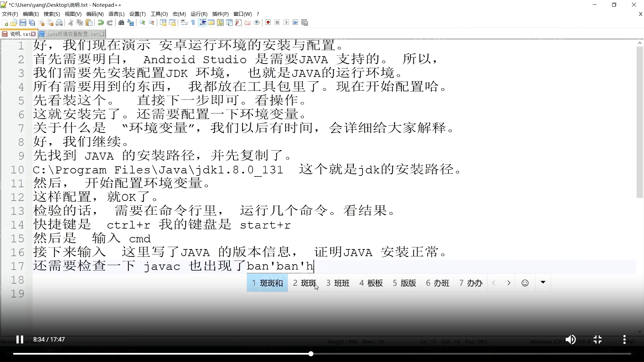Image resolution: width=644 pixels, height=362 pixels.
Task: Toggle file monitoring eye icon
Action: pos(257,23)
